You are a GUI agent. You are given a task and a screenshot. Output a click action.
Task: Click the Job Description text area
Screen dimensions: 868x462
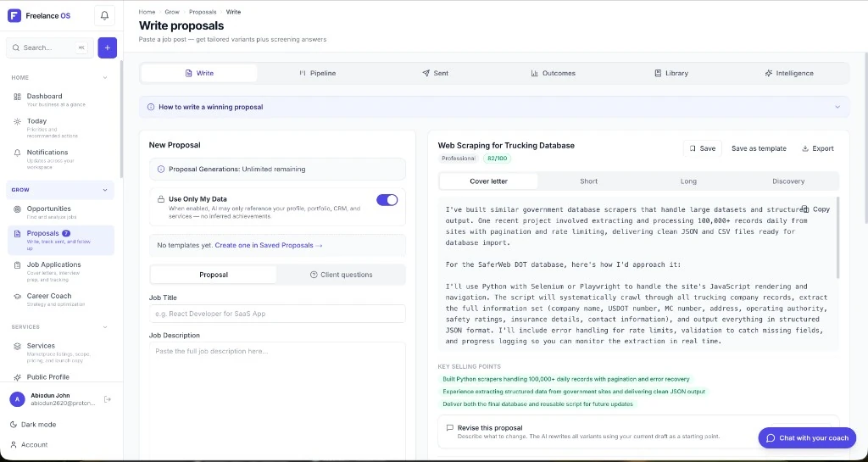point(277,401)
